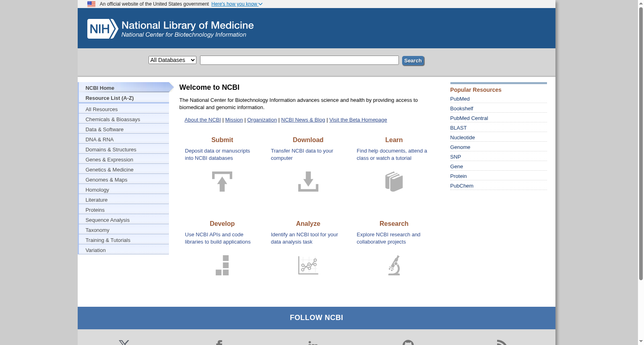Click the Research heading link
Screen dimensions: 644x345
coord(394,223)
